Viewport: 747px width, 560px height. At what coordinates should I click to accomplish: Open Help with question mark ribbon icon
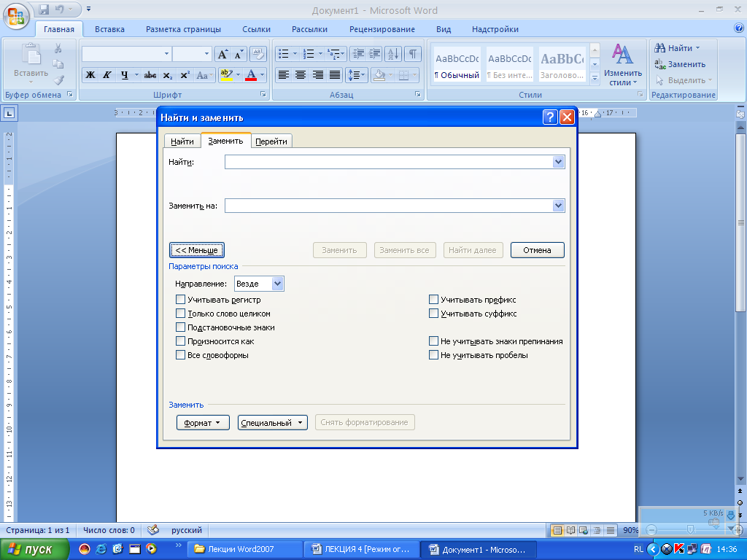coord(739,28)
